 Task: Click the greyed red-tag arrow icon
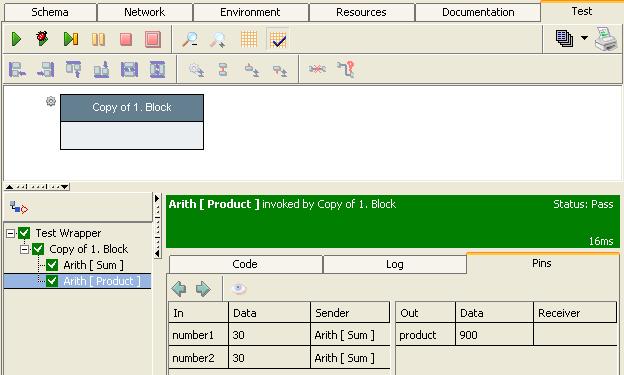[x=280, y=70]
